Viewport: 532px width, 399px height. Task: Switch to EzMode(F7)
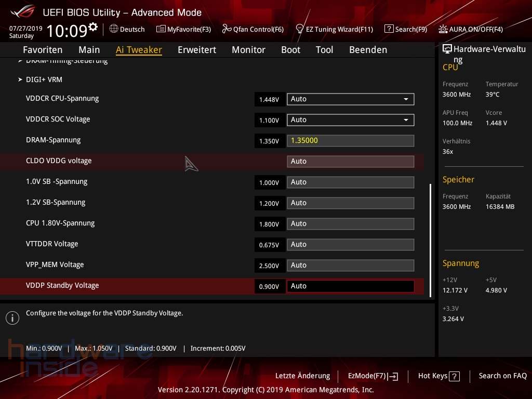373,376
